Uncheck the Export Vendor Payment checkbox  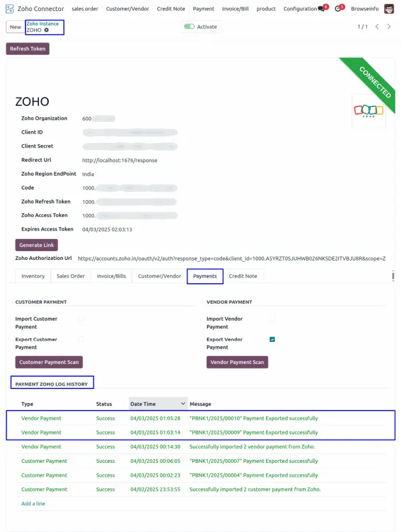[272, 340]
